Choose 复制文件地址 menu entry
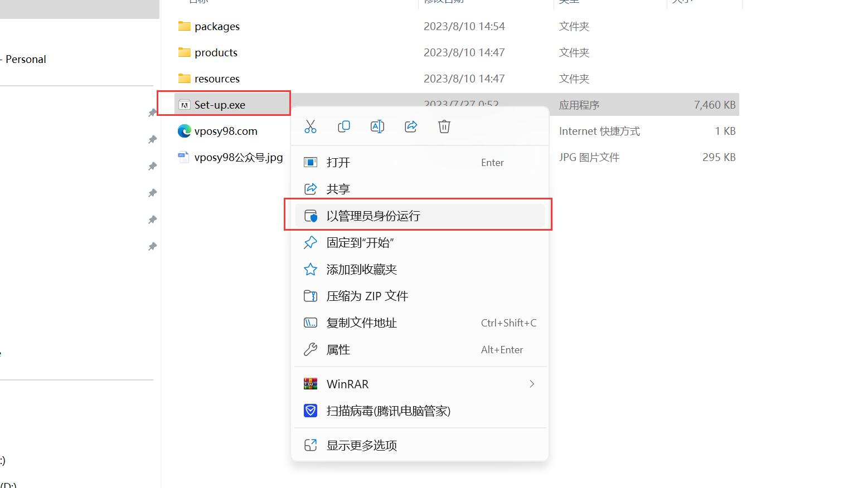Image resolution: width=868 pixels, height=488 pixels. click(420, 323)
